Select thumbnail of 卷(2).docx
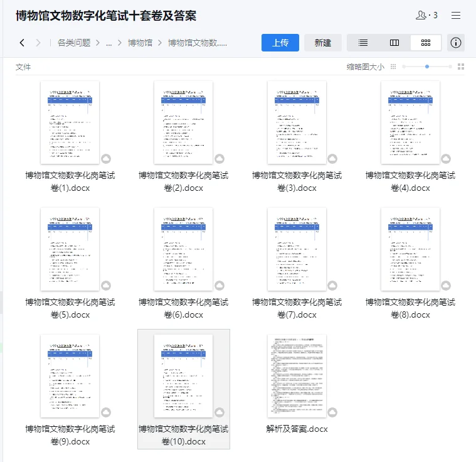The height and width of the screenshot is (462, 476). coord(183,122)
